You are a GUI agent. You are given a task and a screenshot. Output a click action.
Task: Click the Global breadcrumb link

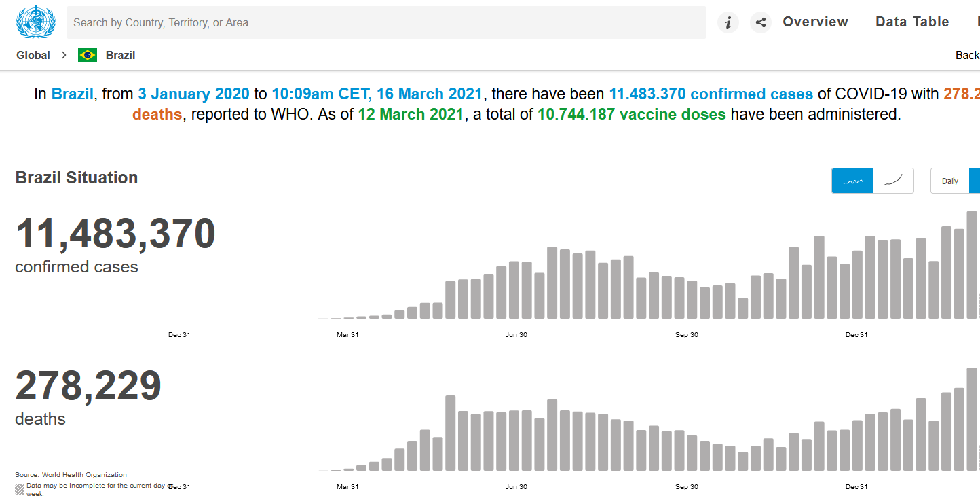tap(33, 55)
